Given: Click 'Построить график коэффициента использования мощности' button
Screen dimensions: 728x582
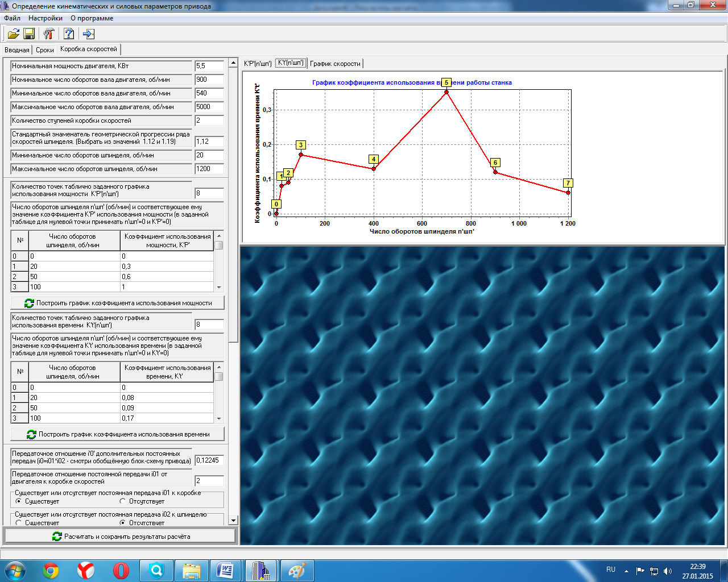Looking at the screenshot, I should point(118,303).
